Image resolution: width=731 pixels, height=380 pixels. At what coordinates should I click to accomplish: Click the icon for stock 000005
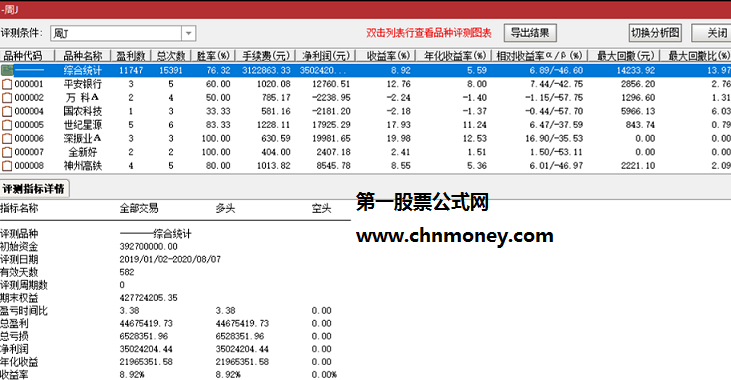click(x=7, y=124)
